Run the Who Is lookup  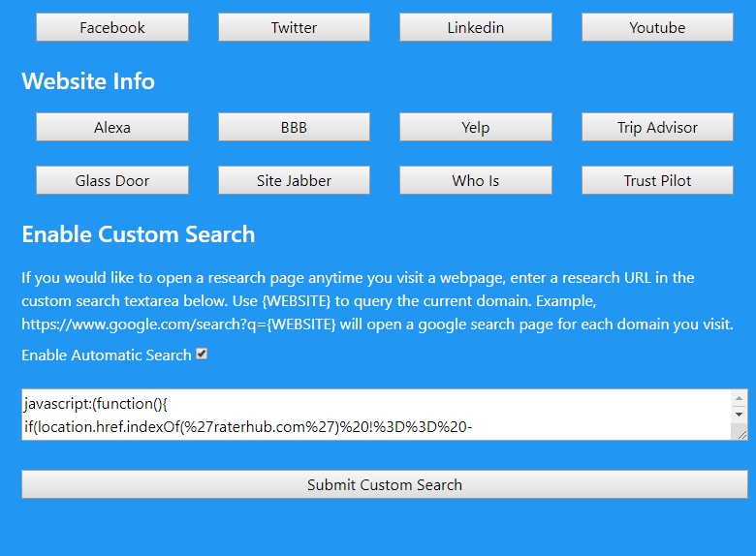(x=475, y=180)
